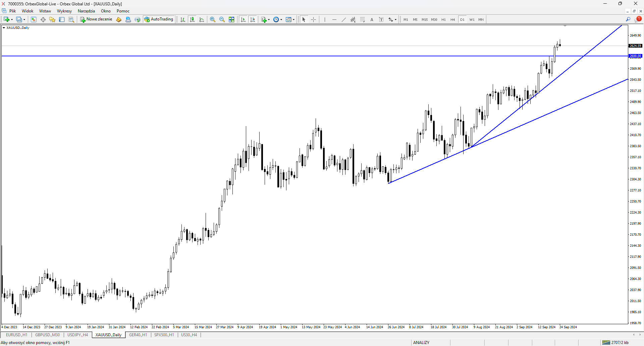This screenshot has width=644, height=346.
Task: Select the trendline drawing tool
Action: 343,19
